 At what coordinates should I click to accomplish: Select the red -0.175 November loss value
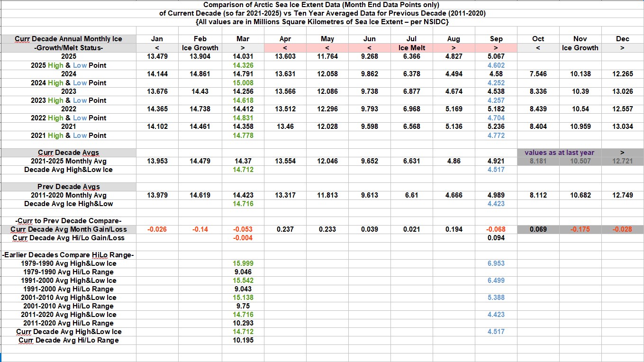click(x=580, y=229)
